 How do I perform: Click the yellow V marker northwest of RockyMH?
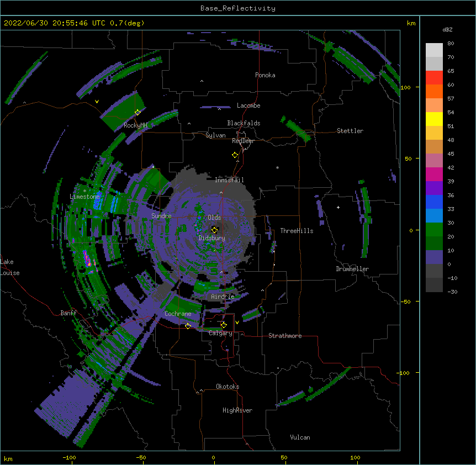click(97, 102)
